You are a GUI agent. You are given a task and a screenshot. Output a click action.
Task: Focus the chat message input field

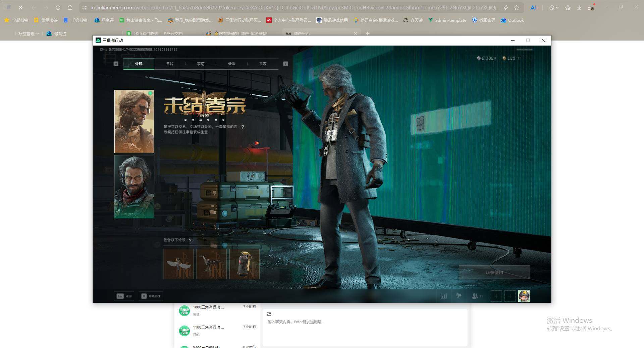(x=365, y=328)
